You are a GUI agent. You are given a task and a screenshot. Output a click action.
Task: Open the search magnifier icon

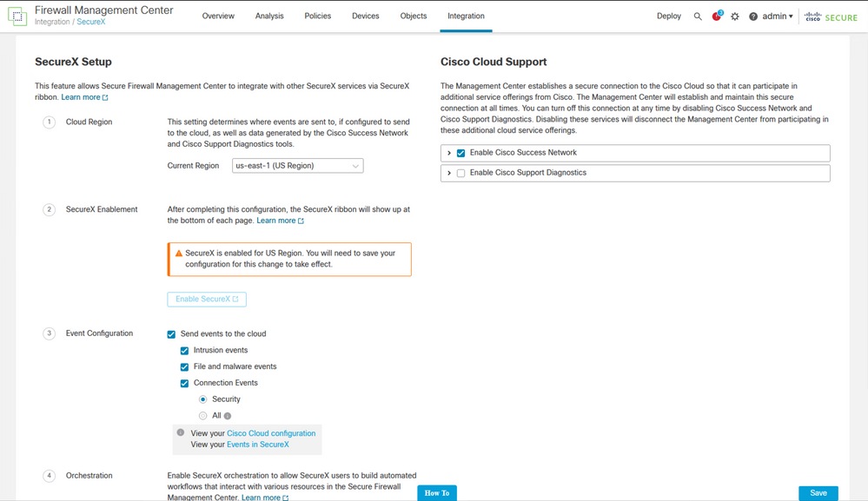(x=698, y=16)
